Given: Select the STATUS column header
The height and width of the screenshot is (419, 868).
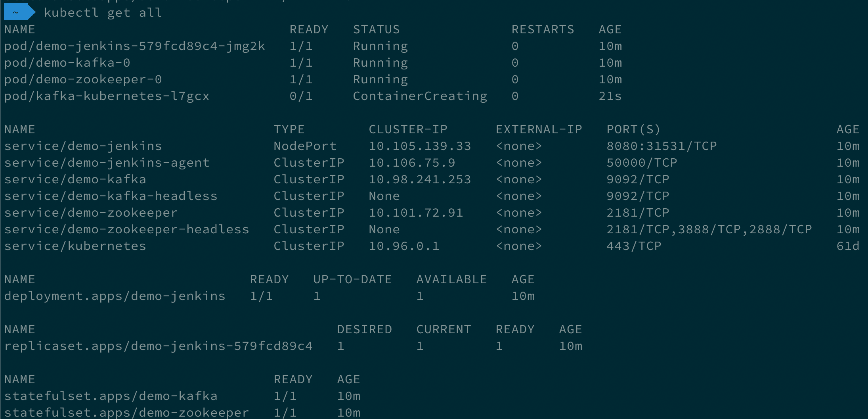Looking at the screenshot, I should pos(376,29).
